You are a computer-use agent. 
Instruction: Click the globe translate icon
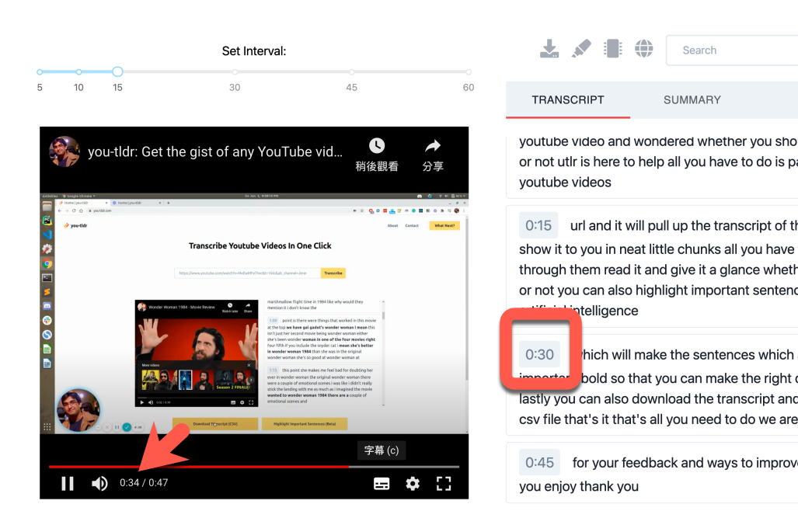pyautogui.click(x=644, y=48)
